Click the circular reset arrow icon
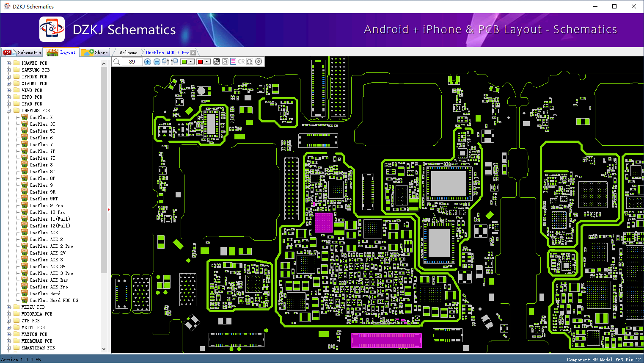This screenshot has width=644, height=363. [x=259, y=61]
